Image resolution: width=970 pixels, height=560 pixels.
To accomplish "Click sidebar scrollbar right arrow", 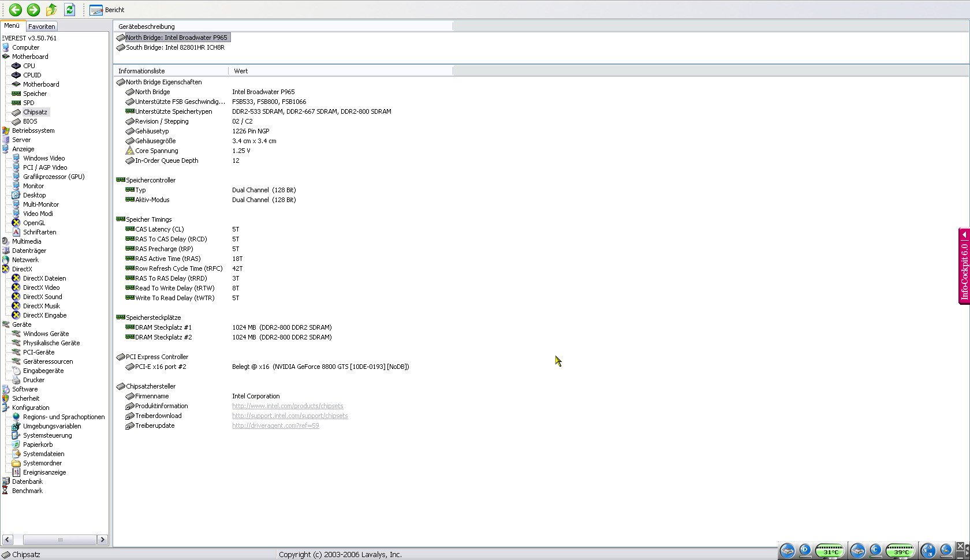I will (102, 540).
